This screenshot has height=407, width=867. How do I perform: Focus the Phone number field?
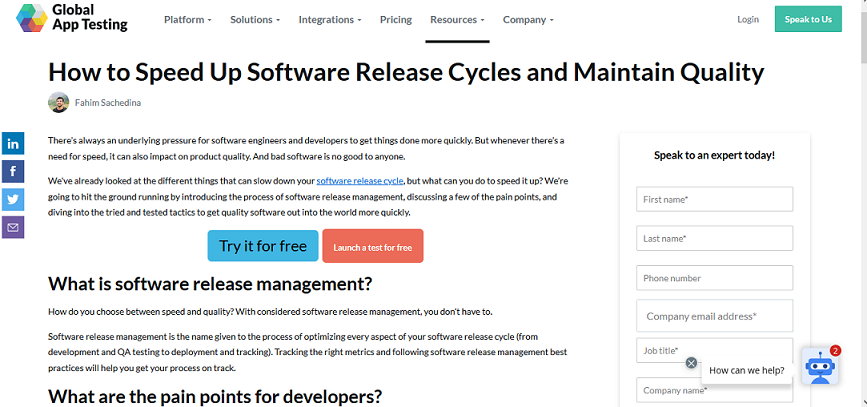(714, 278)
